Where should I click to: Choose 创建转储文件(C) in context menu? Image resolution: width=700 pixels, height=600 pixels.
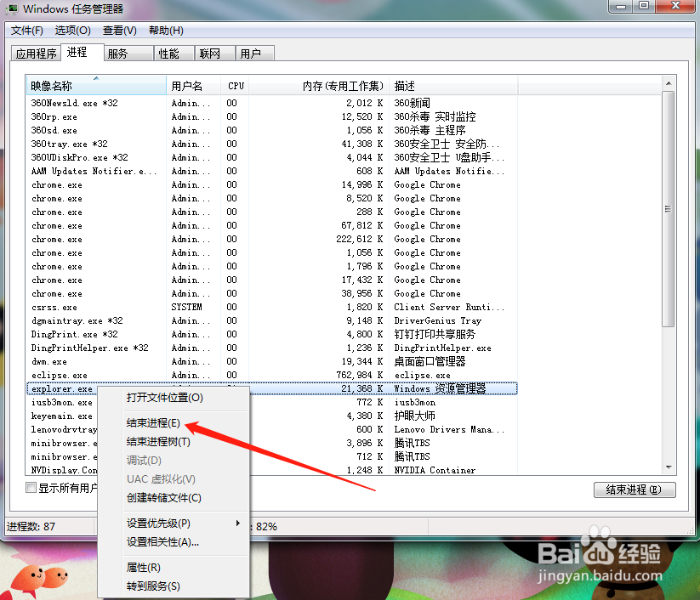coord(174,498)
